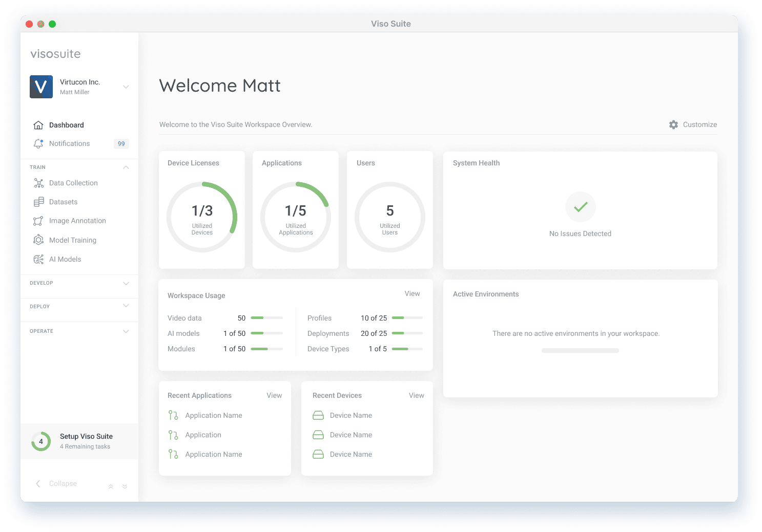Open View link in Recent Devices
Screen dimensions: 762x532
pos(416,396)
